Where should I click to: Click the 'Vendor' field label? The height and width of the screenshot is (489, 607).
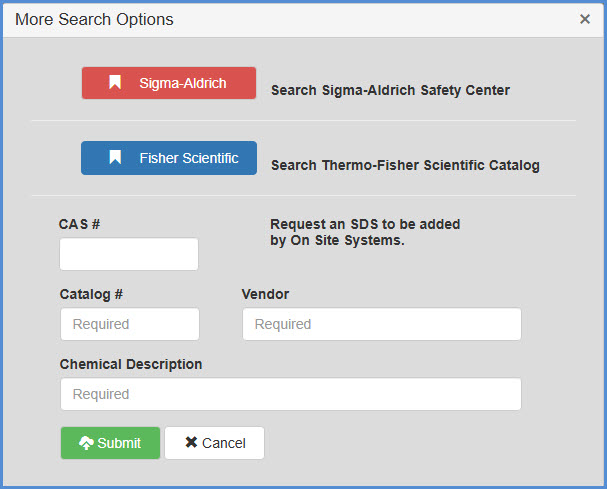tap(265, 294)
